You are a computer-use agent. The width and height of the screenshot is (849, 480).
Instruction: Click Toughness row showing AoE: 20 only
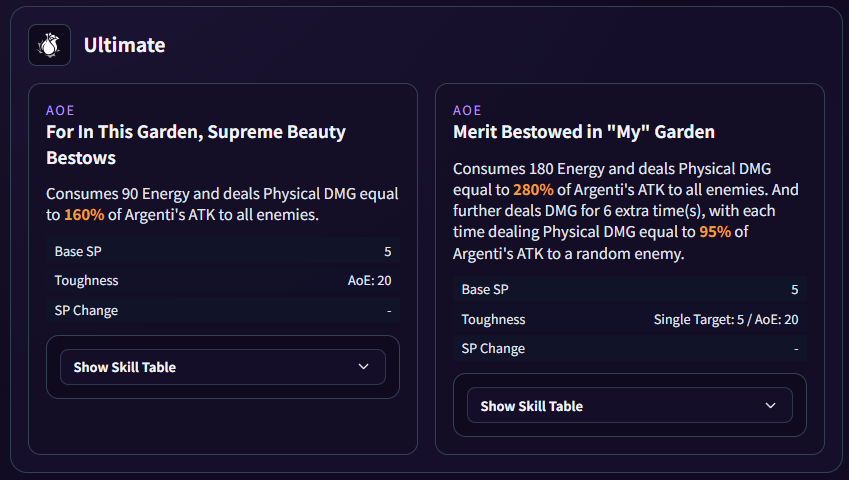coord(223,280)
